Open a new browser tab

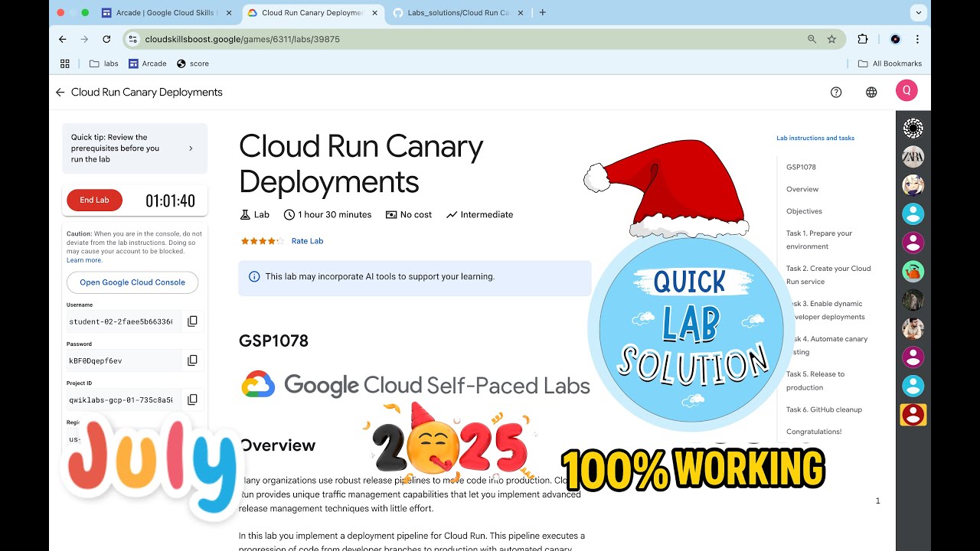click(543, 12)
